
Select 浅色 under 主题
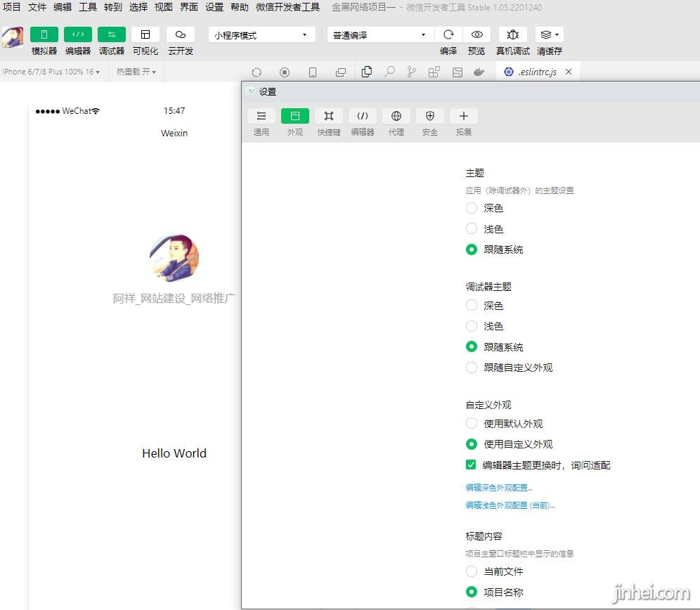[472, 228]
